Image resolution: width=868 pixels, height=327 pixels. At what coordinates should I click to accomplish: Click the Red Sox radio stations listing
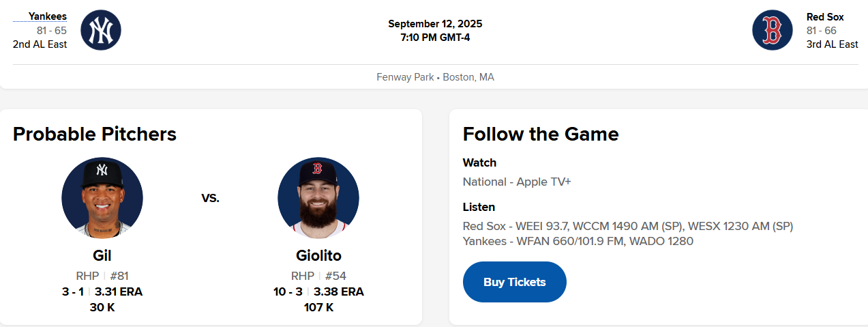pos(627,226)
